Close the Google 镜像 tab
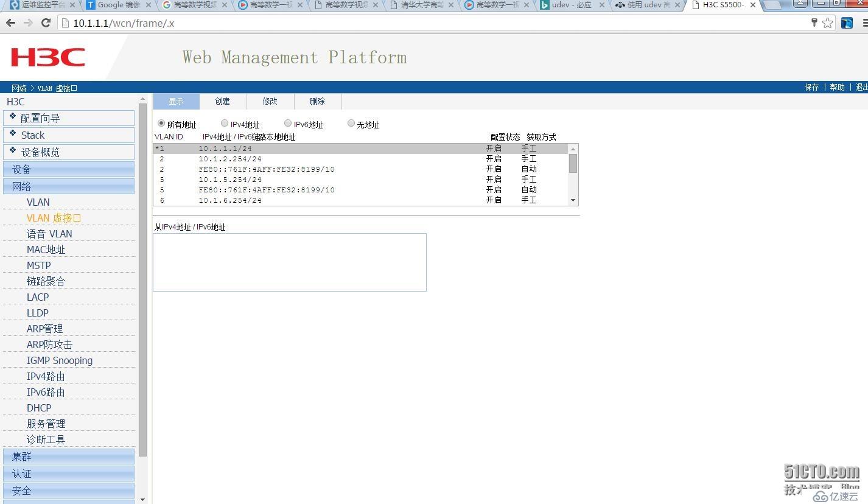Screen dimensions: 868x504 pos(149,5)
